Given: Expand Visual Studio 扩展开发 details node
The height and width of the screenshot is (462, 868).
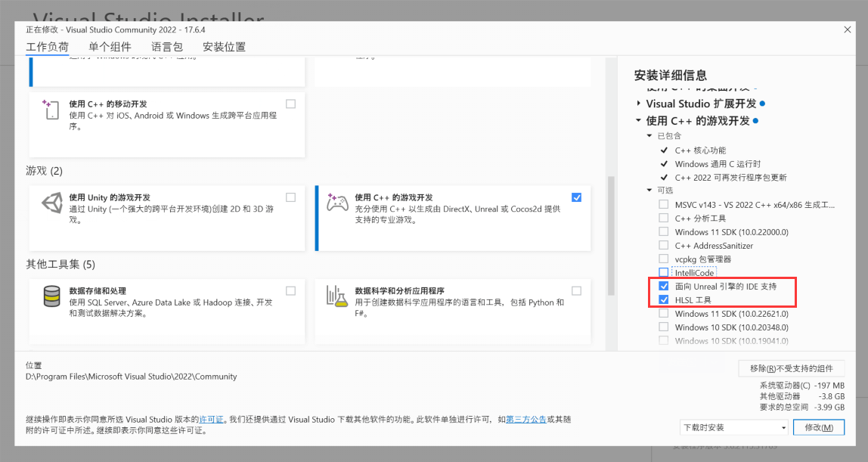Looking at the screenshot, I should 638,104.
